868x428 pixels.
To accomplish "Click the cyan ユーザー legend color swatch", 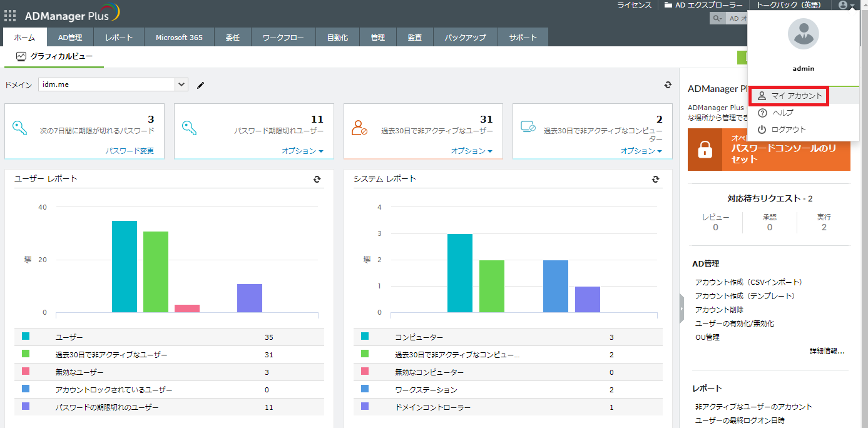I will click(x=26, y=337).
